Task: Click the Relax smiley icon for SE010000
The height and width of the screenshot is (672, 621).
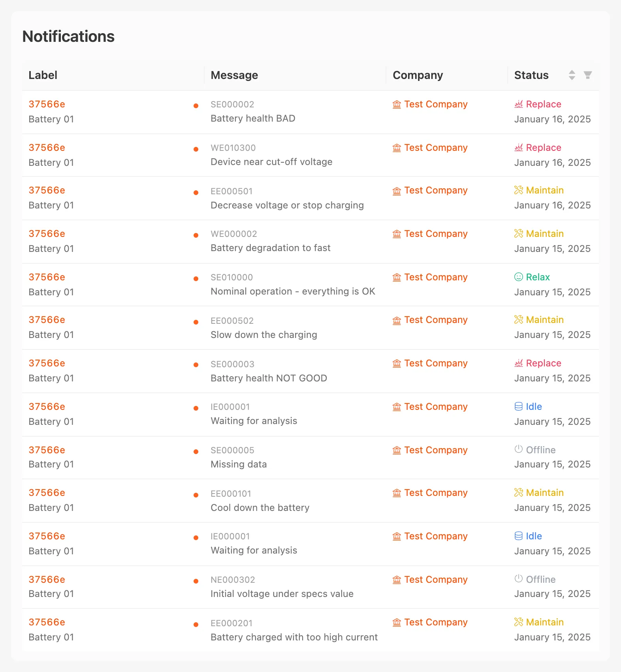Action: [x=519, y=277]
